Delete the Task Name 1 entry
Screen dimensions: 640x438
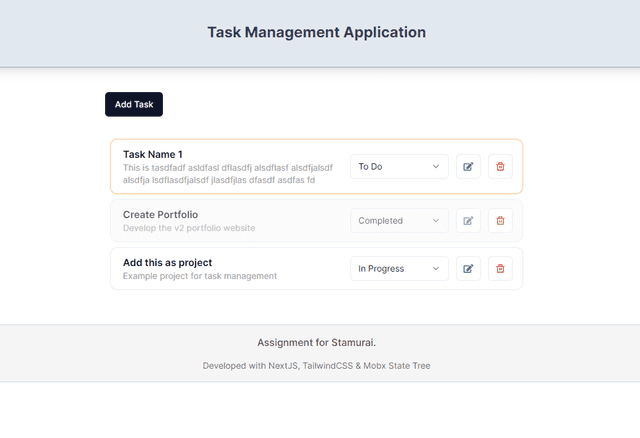501,166
